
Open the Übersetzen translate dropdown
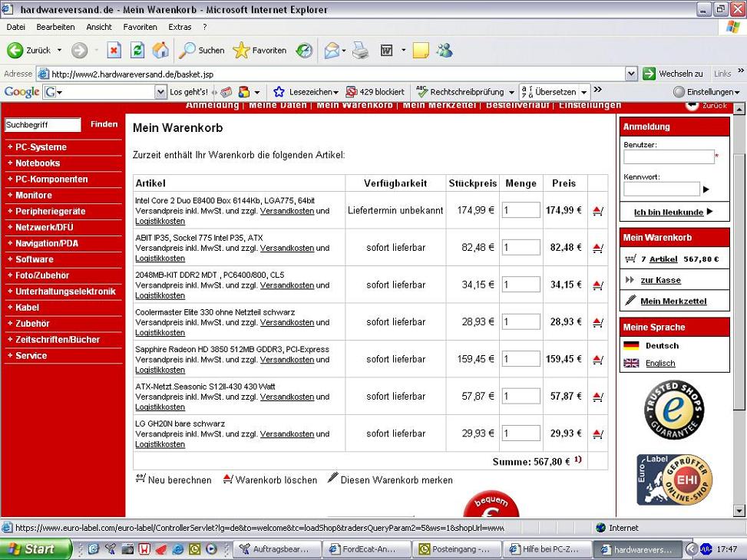pyautogui.click(x=584, y=92)
